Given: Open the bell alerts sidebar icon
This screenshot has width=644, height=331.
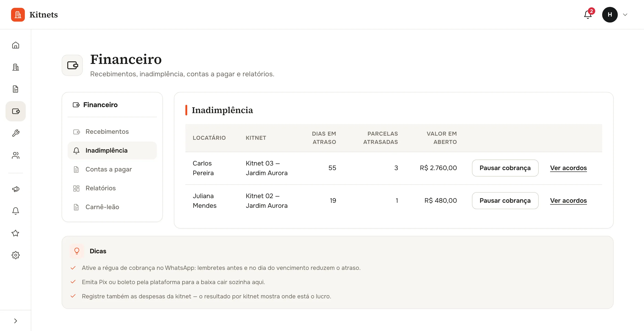Looking at the screenshot, I should [15, 211].
